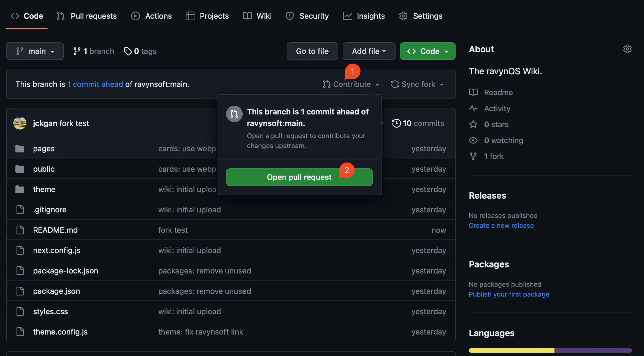644x356 pixels.
Task: Click the commits history clock icon
Action: tap(396, 123)
